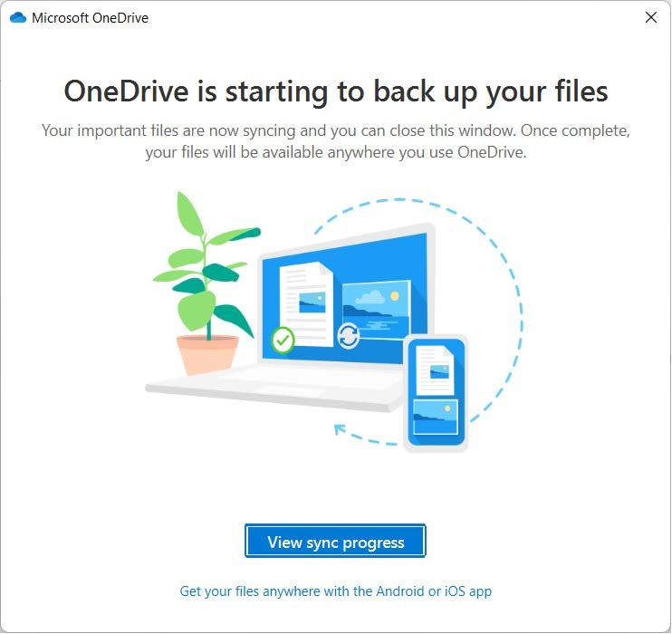Click the white cloud in the laptop photo
This screenshot has width=672, height=634.
coord(370,297)
